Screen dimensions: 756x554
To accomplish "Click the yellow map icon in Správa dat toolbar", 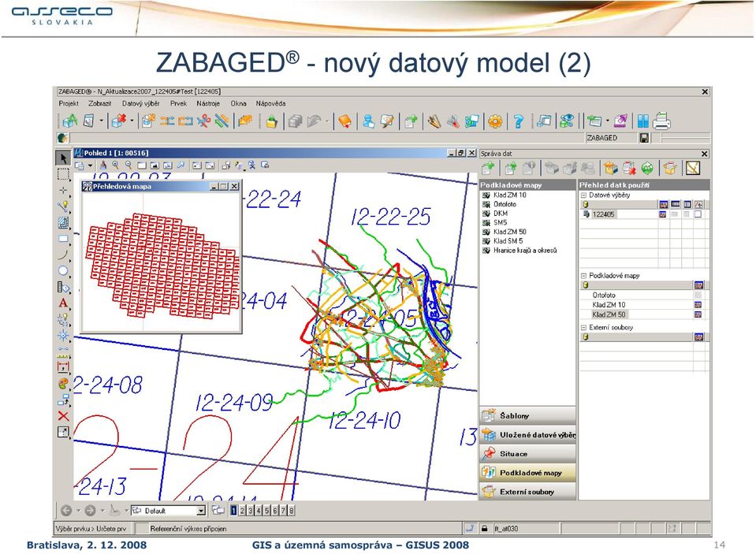I will (693, 168).
